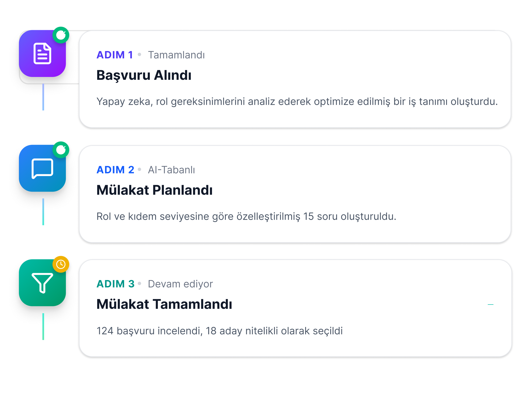This screenshot has width=532, height=394.
Task: Click the timeline connector below the chat icon
Action: (x=43, y=212)
